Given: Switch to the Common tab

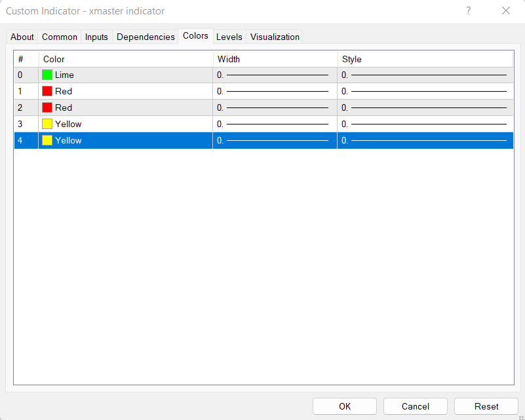Looking at the screenshot, I should tap(60, 37).
